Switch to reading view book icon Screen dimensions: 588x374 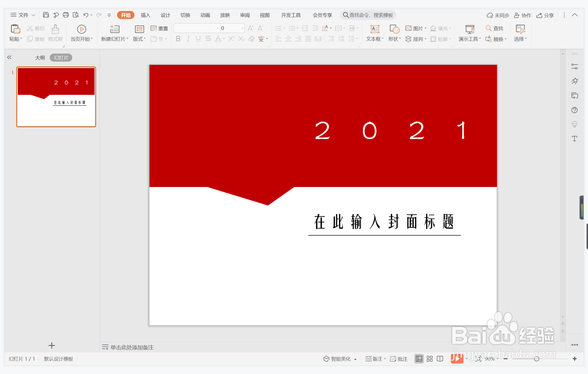coord(440,359)
